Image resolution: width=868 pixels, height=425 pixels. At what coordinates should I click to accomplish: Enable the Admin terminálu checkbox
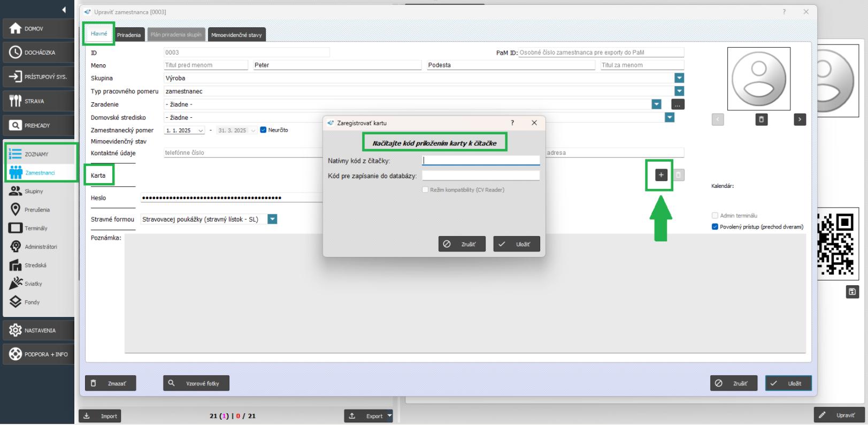click(x=715, y=216)
